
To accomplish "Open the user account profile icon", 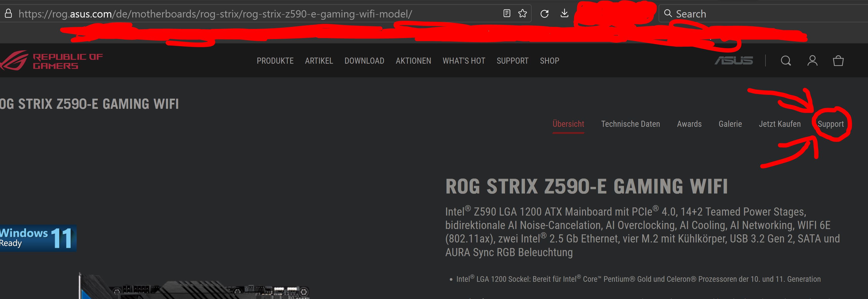I will 812,61.
